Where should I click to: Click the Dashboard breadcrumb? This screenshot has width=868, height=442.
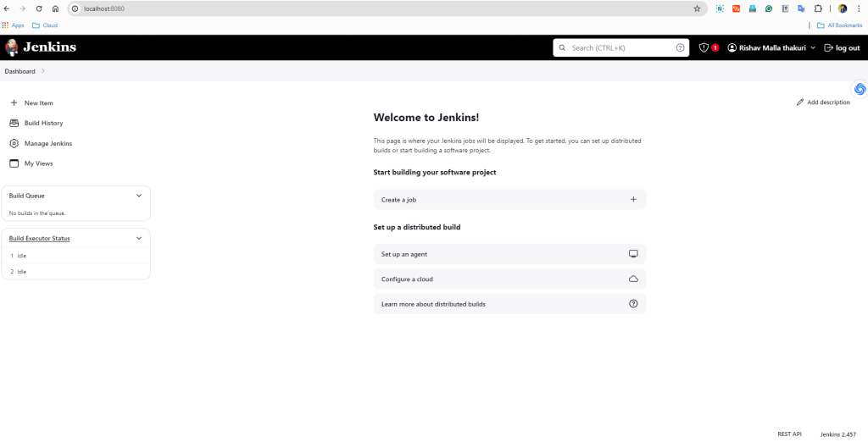point(20,71)
